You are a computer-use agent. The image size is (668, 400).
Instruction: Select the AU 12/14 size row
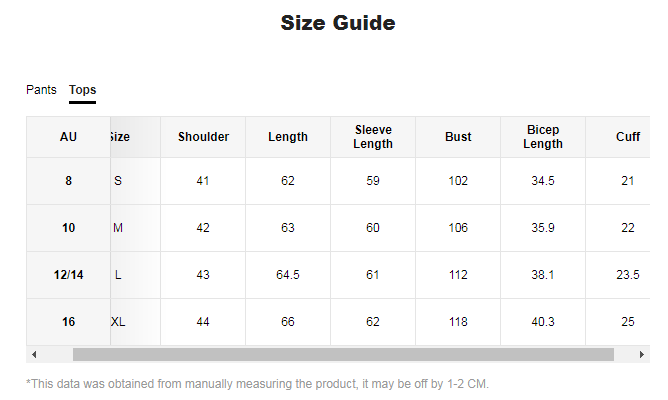[68, 275]
